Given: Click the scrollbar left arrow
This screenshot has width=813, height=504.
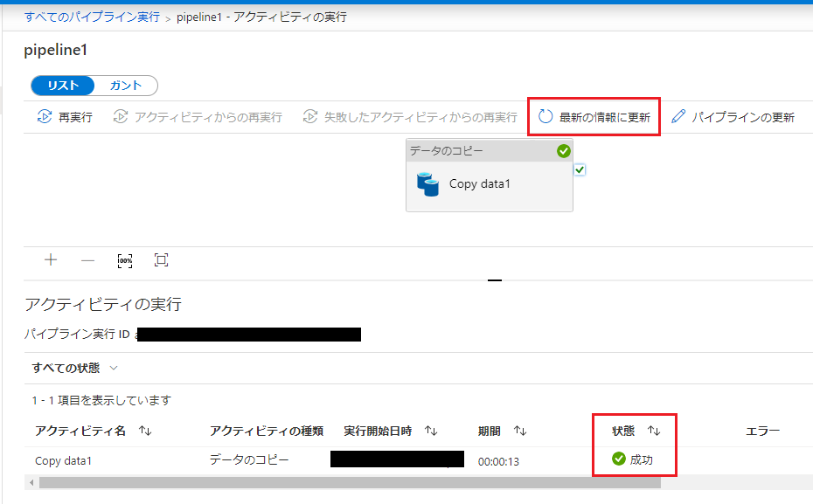Looking at the screenshot, I should pos(31,483).
